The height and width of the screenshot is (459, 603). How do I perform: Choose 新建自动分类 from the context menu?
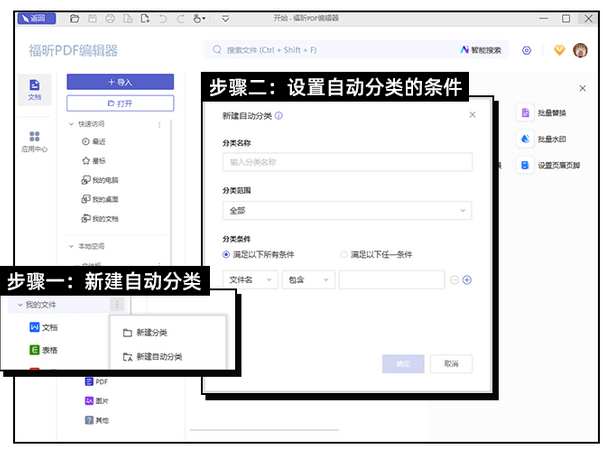coord(160,356)
